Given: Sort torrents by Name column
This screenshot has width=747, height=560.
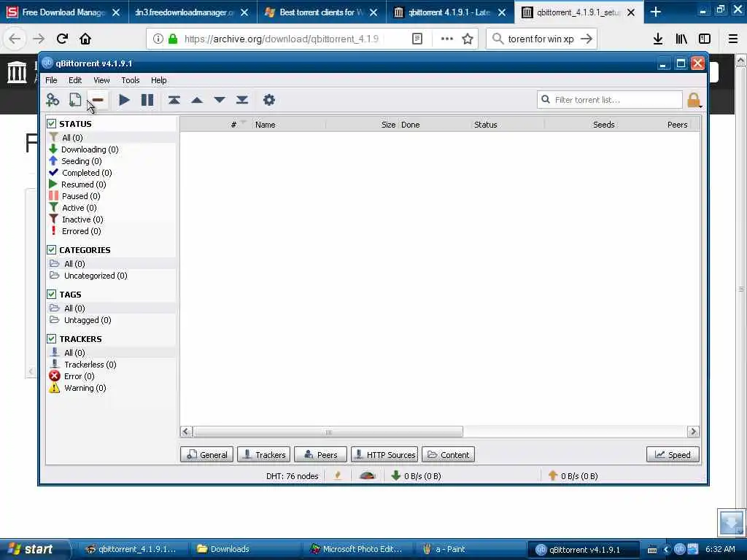Looking at the screenshot, I should pyautogui.click(x=289, y=125).
